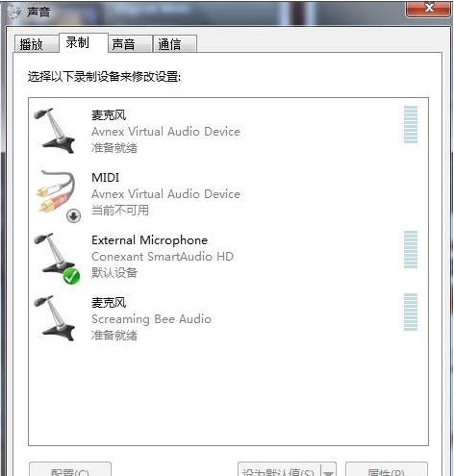Click the MIDI unavailable down-arrow badge

click(x=73, y=215)
